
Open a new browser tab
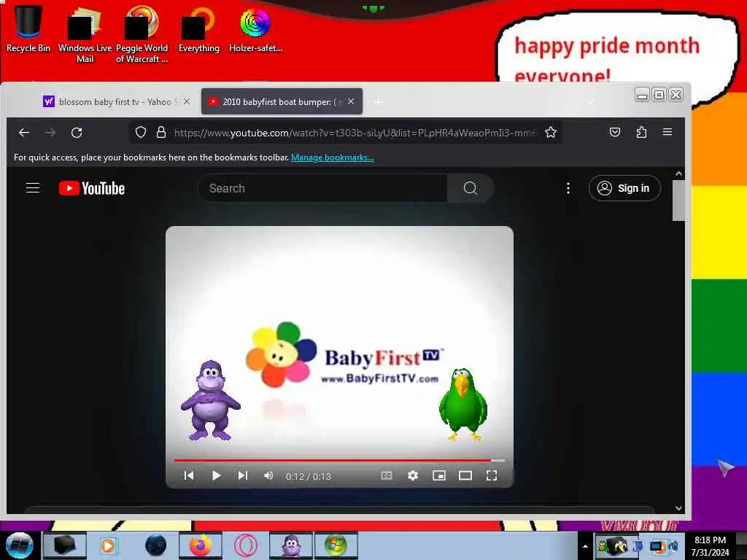click(x=378, y=102)
